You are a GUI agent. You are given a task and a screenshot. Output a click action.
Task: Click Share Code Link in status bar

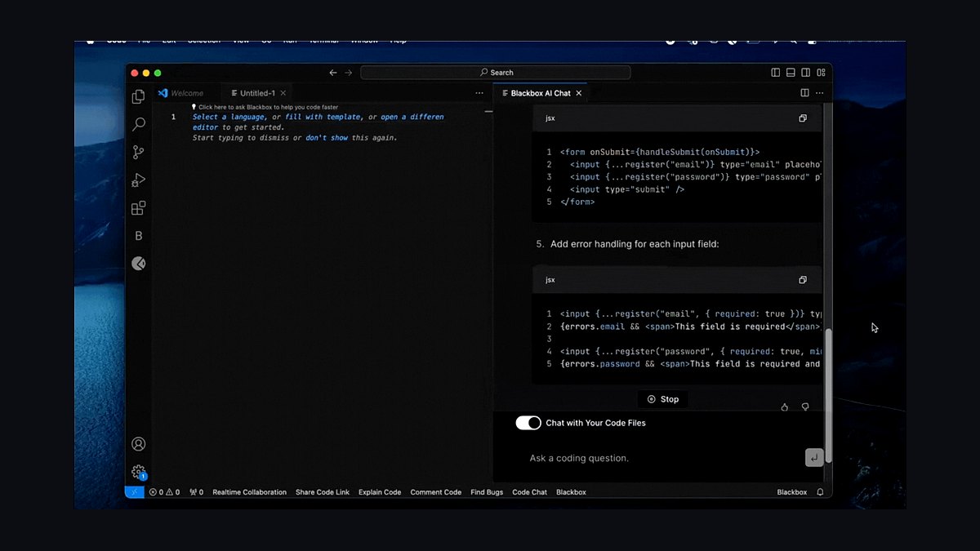click(323, 492)
